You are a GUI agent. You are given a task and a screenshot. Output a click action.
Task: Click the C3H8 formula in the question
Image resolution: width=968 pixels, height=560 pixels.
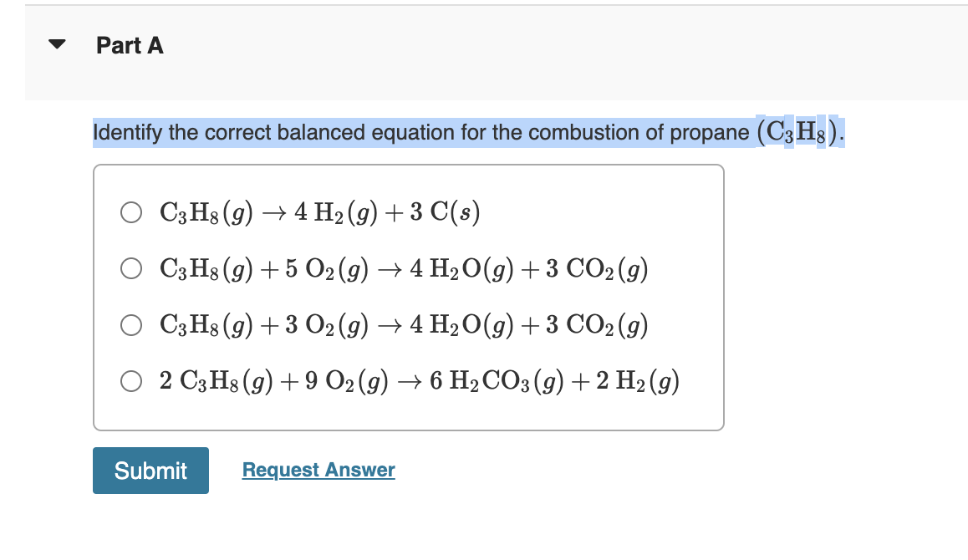pyautogui.click(x=797, y=131)
